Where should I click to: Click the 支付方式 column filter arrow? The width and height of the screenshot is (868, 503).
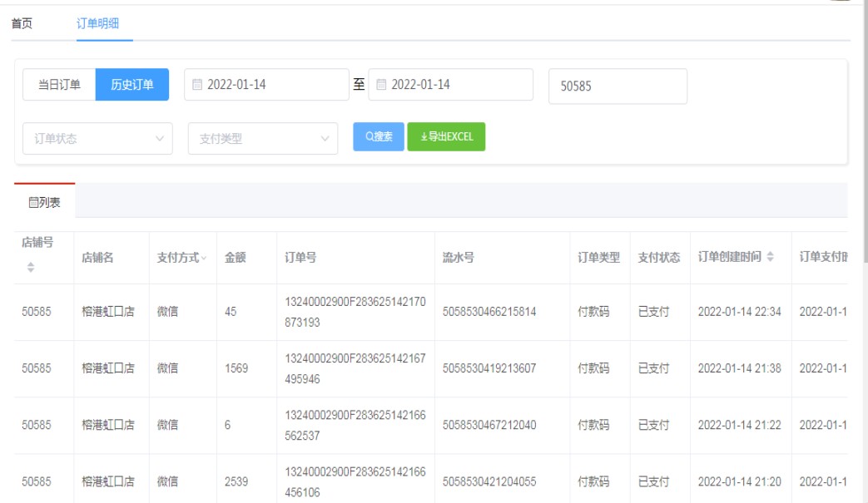204,259
